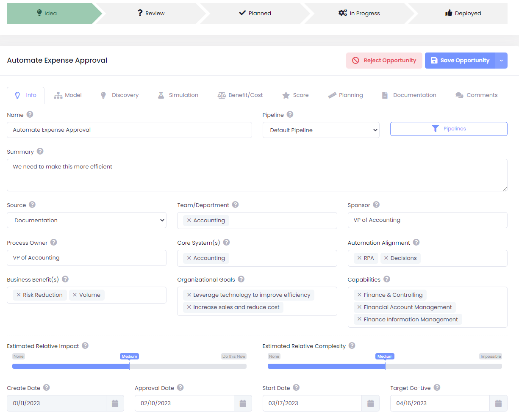Click the Pipelines button
The image size is (519, 420).
coord(449,129)
